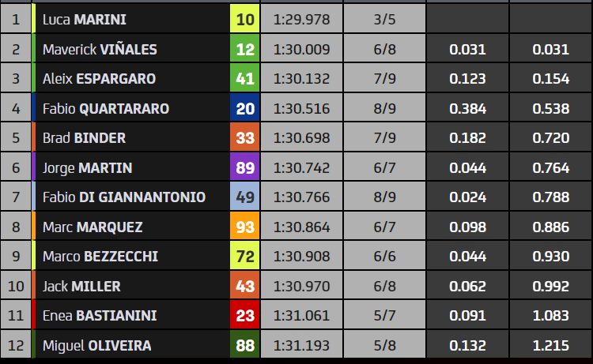Select Jorge Martin's purple number 89 badge
Viewport: 593px width, 364px height.
245,167
